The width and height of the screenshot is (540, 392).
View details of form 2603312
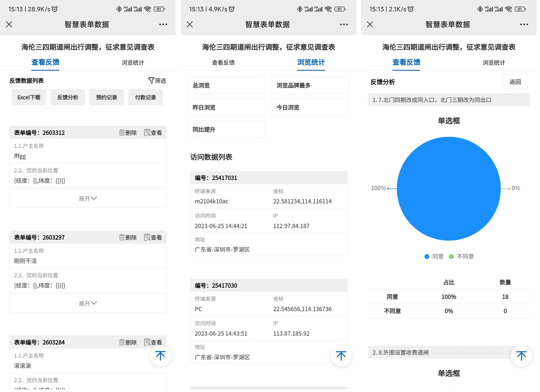tap(153, 133)
